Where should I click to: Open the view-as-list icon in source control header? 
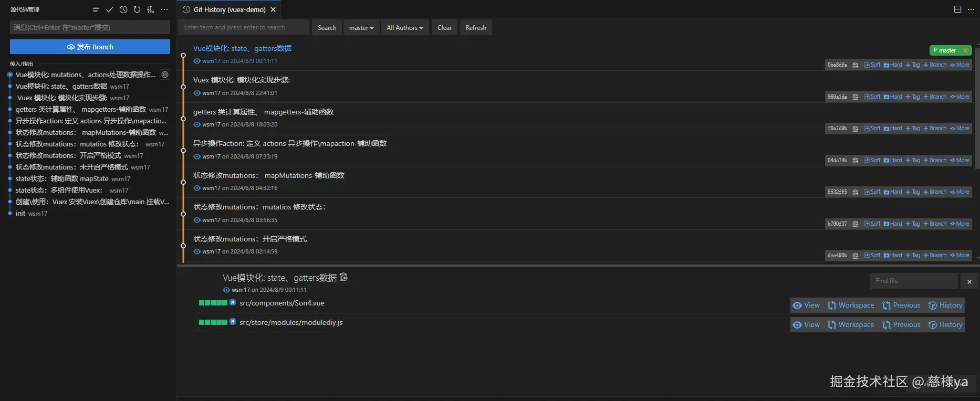point(96,9)
